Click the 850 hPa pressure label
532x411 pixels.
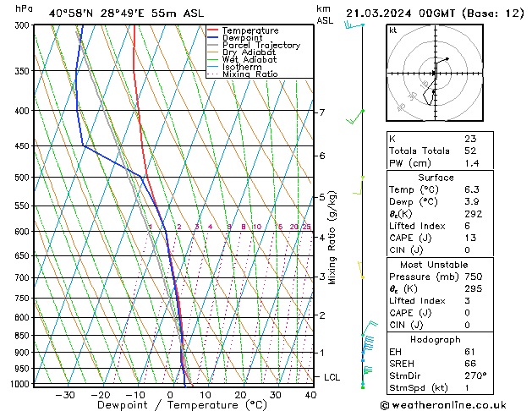point(24,336)
